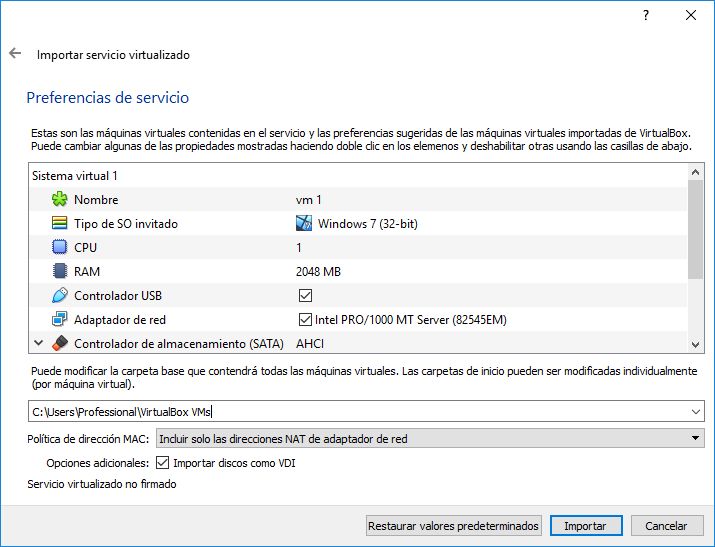Click the back arrow icon
Viewport: 715px width, 547px height.
click(15, 53)
